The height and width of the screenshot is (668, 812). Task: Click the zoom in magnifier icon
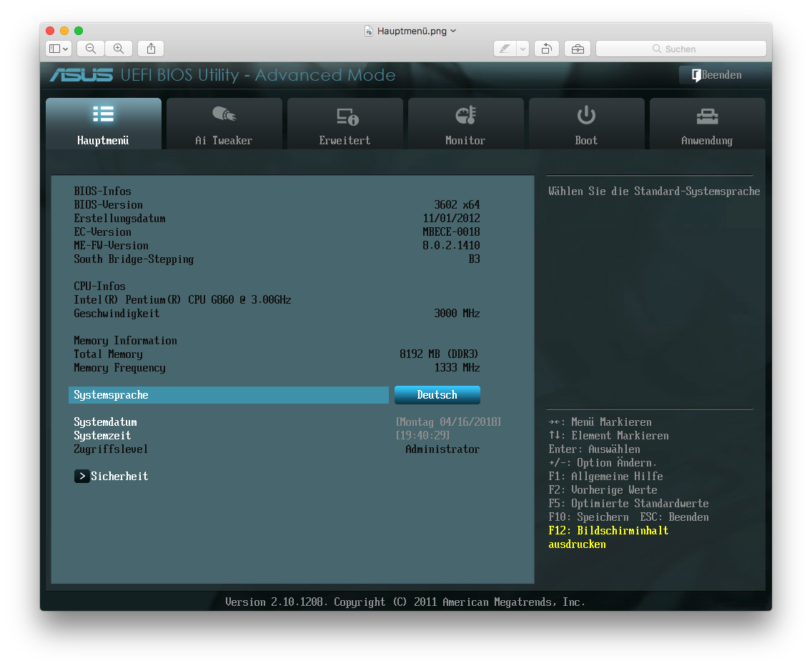point(119,49)
